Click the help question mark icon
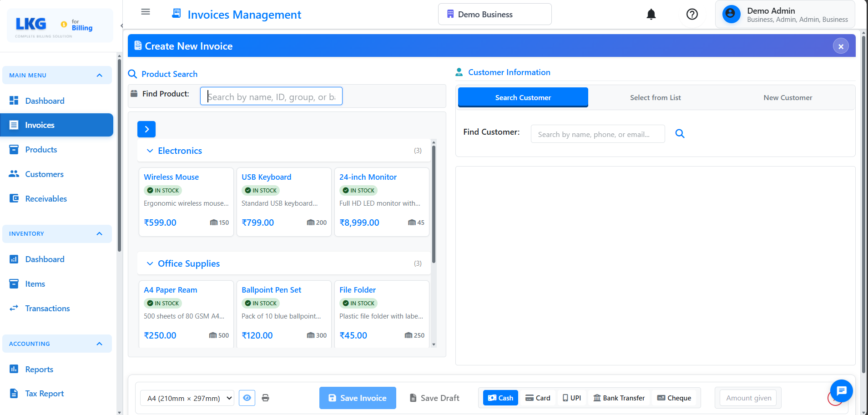868x415 pixels. pyautogui.click(x=692, y=14)
